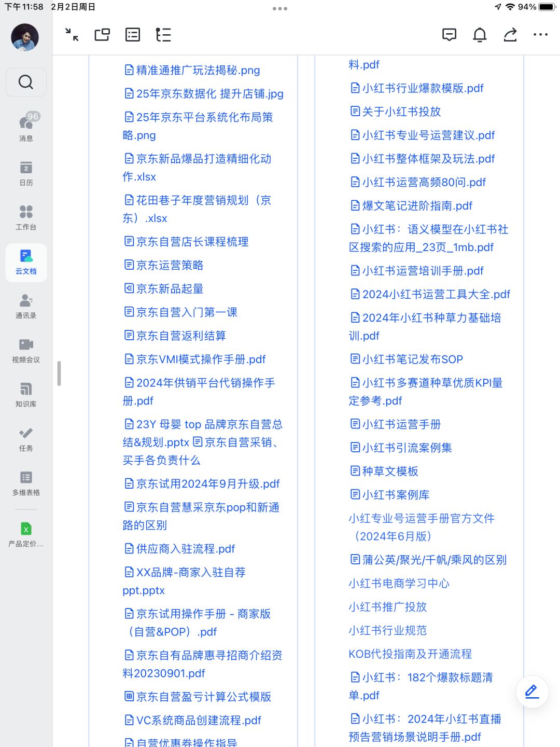Open the comments panel icon
The width and height of the screenshot is (560, 747).
[x=449, y=35]
